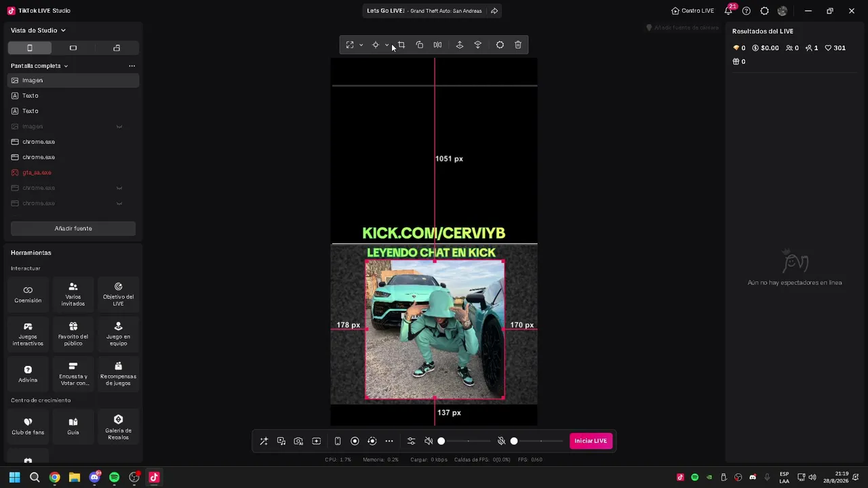Click the replay capture button

pyautogui.click(x=372, y=441)
